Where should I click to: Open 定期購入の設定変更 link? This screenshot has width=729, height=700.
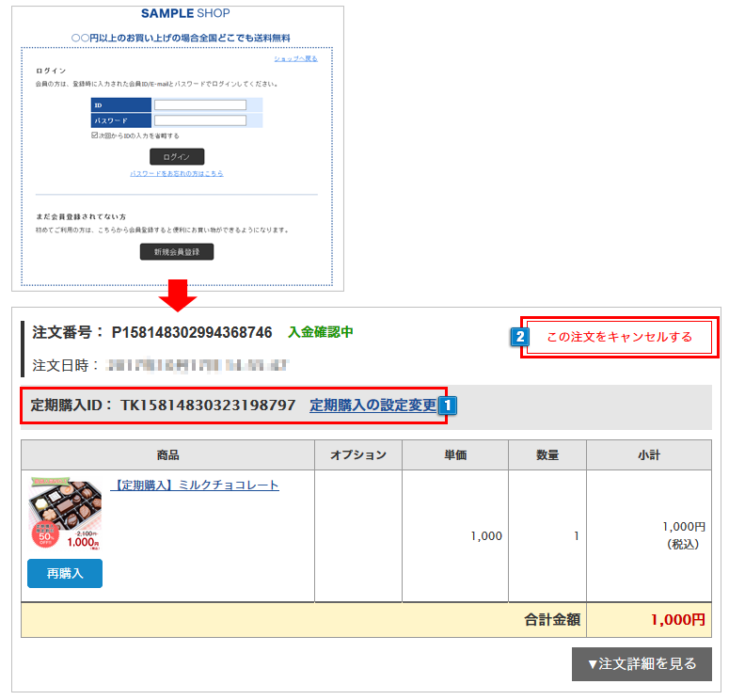click(x=372, y=406)
